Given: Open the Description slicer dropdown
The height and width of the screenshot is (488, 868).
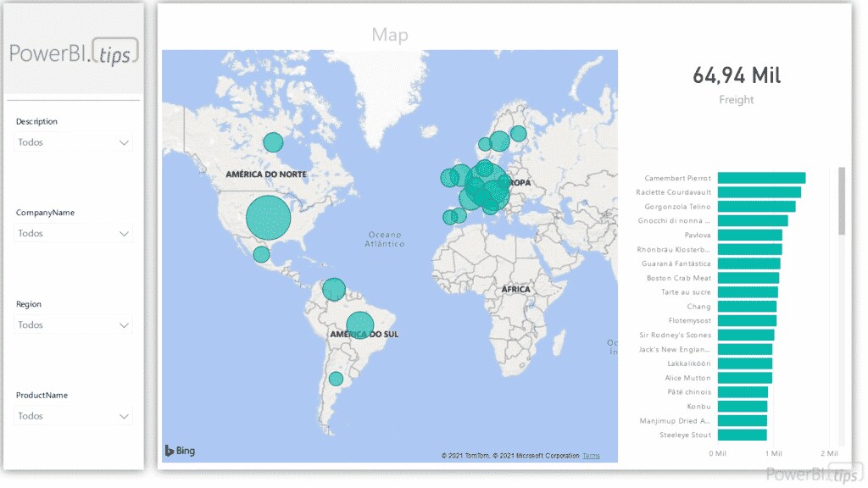Looking at the screenshot, I should (73, 142).
